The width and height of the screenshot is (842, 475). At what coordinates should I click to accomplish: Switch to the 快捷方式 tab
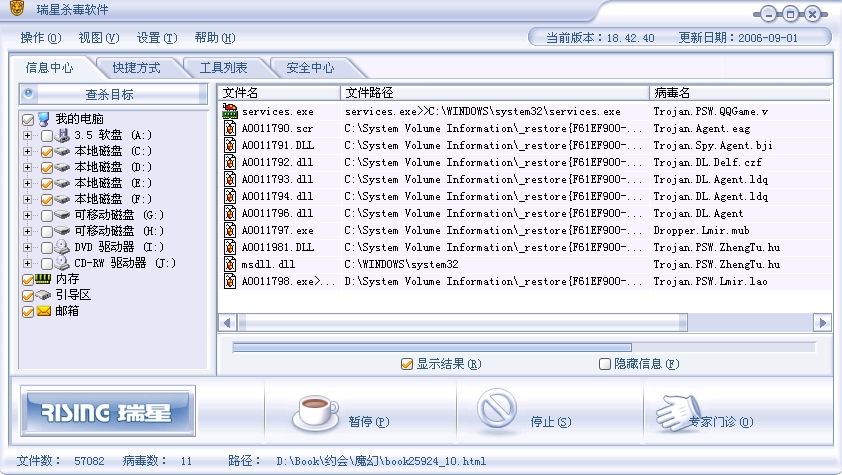[x=136, y=68]
